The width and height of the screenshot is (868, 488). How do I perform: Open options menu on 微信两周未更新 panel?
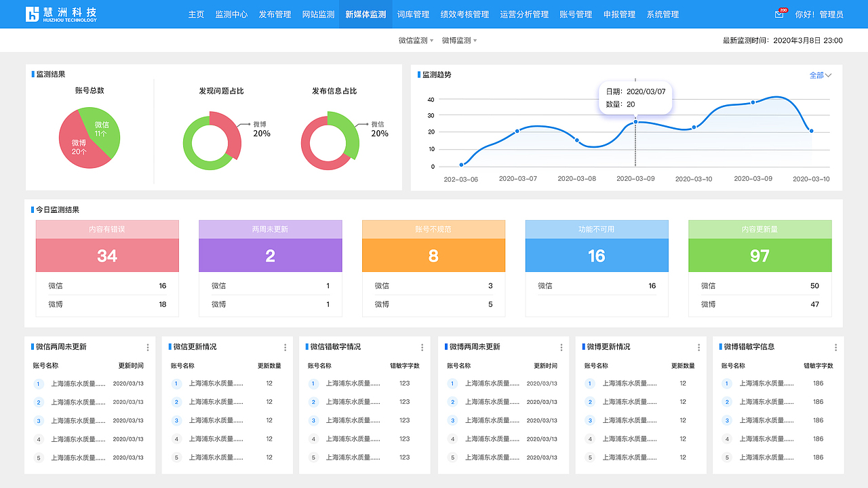tap(149, 347)
